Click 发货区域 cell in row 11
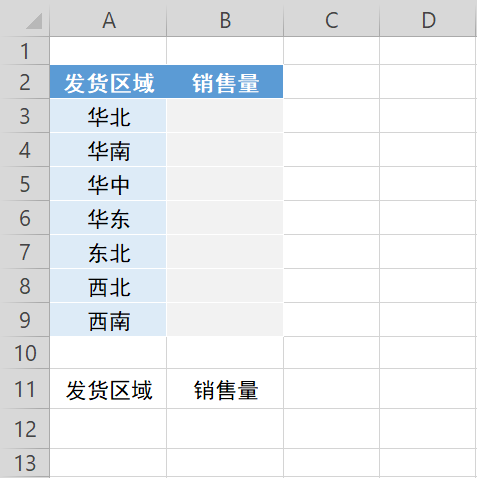 (x=108, y=389)
